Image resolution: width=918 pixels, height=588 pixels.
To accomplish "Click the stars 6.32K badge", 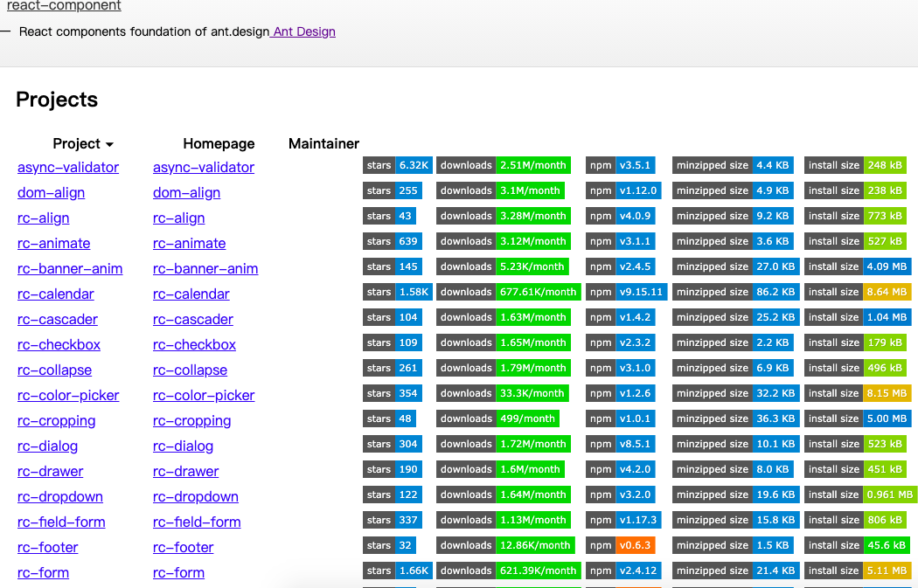I will (x=398, y=166).
